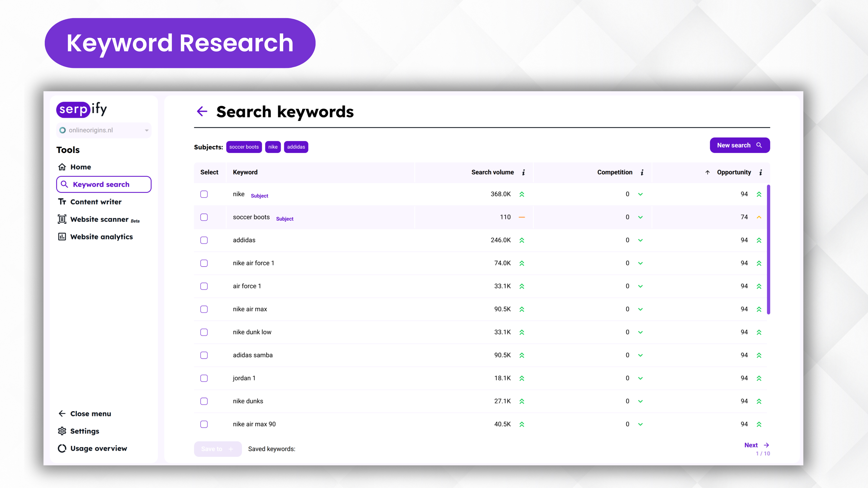Click the results table vertical scrollbar
Image resolution: width=868 pixels, height=488 pixels.
coord(769,249)
